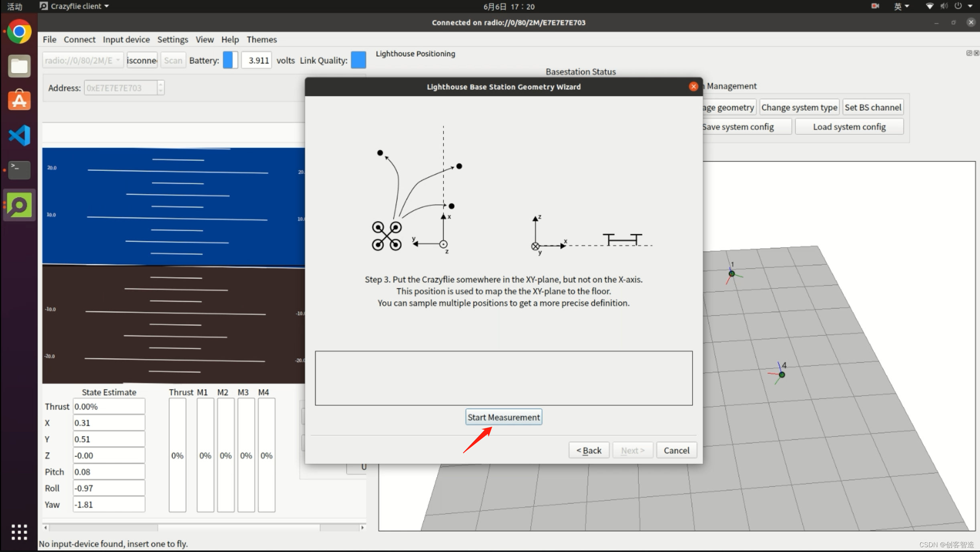Click the Crazyflie client dock icon
The height and width of the screenshot is (552, 980).
point(19,205)
